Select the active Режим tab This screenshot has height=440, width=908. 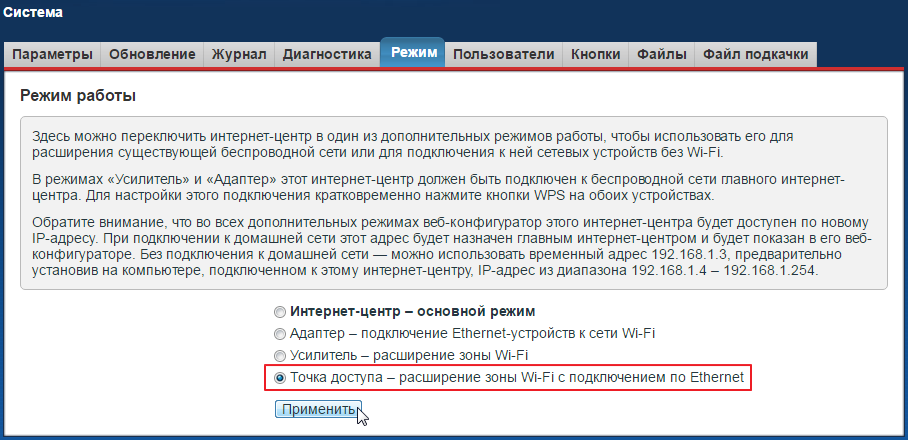(x=413, y=53)
